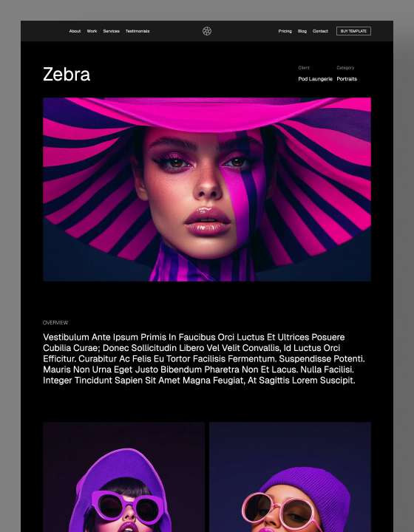The width and height of the screenshot is (414, 532).
Task: Open the Pricing page link
Action: (285, 31)
